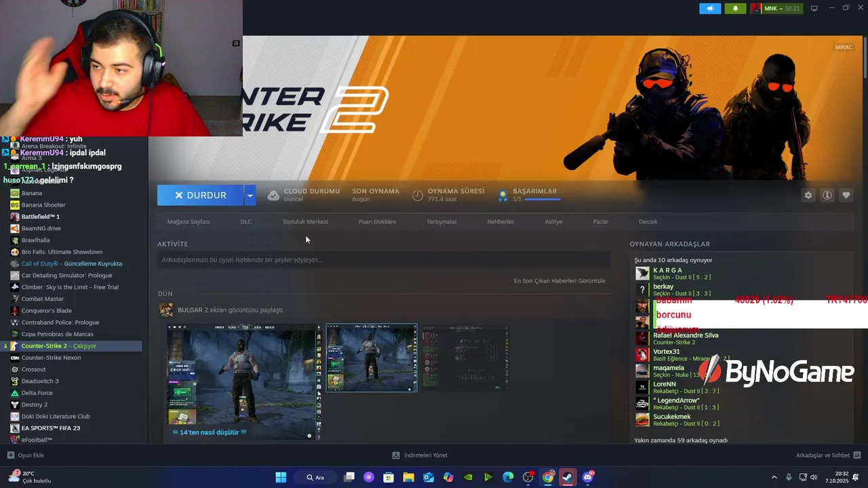The height and width of the screenshot is (488, 868).
Task: Open Pazar tab
Action: (601, 222)
